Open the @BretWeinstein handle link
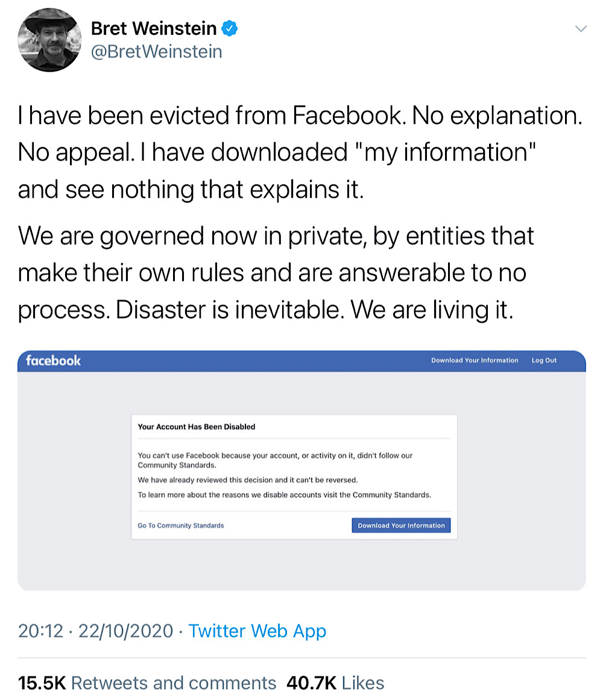Screen dimensions: 603x700 pos(157,52)
